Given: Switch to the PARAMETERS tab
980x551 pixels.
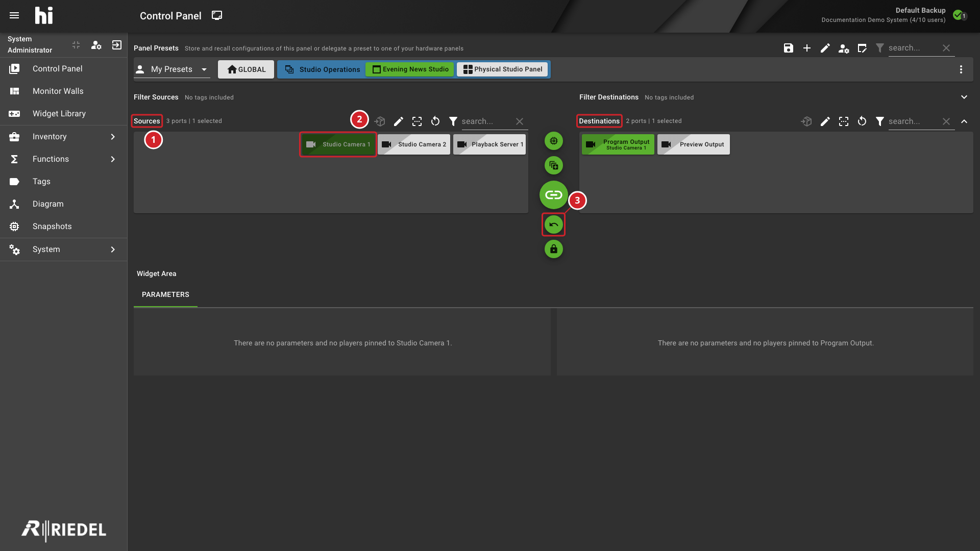Looking at the screenshot, I should (x=165, y=295).
